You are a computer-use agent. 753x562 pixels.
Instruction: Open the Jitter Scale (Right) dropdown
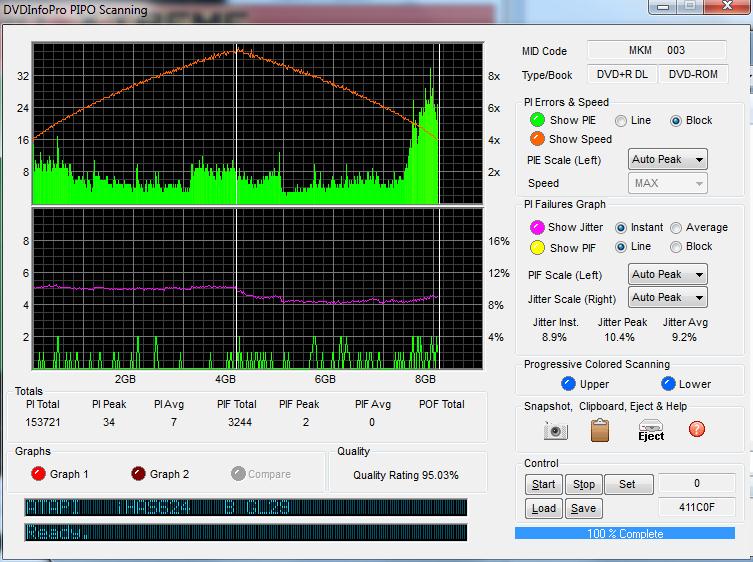coord(667,297)
